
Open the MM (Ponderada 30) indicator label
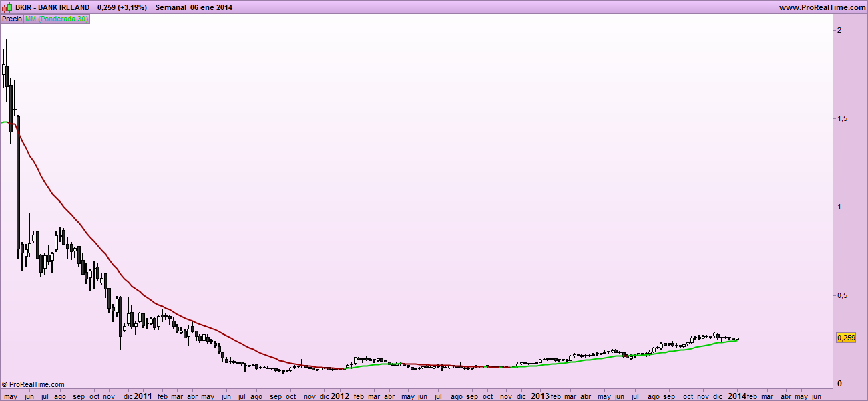[56, 19]
